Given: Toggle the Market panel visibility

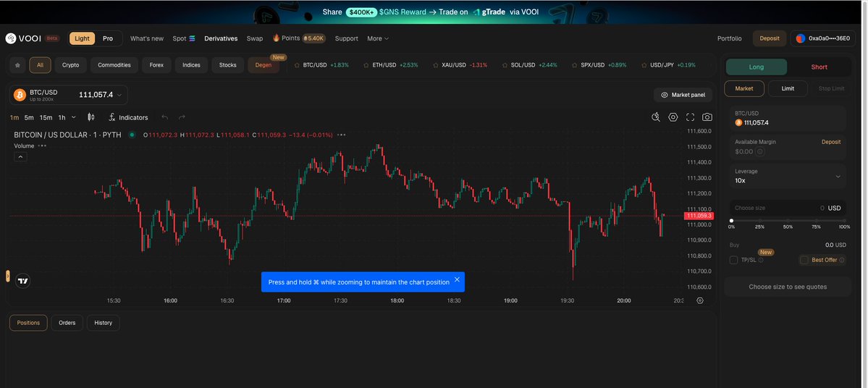Looking at the screenshot, I should tap(683, 95).
